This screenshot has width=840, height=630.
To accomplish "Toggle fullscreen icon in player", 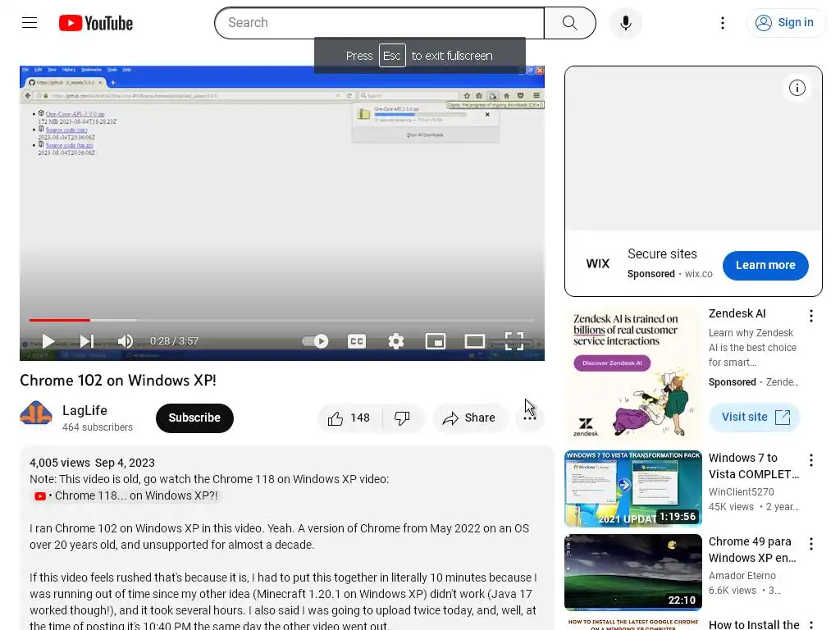I will (x=514, y=341).
